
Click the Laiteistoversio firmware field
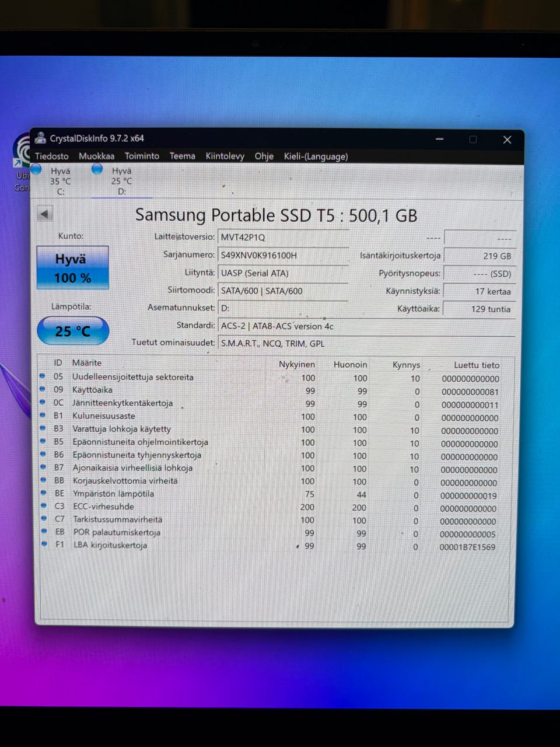pos(283,238)
